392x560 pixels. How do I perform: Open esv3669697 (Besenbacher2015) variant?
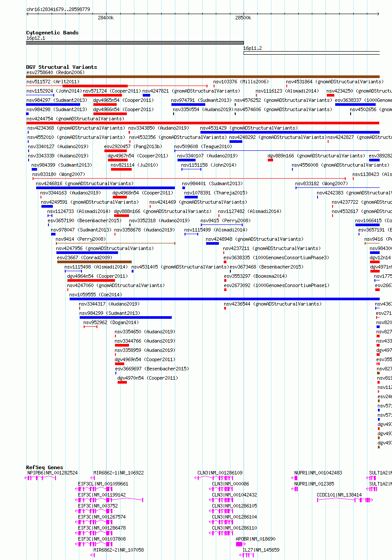point(152,369)
